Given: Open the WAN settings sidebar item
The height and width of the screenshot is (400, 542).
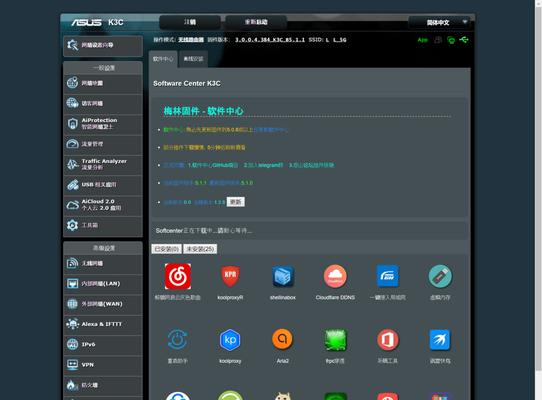Looking at the screenshot, I should (x=103, y=304).
